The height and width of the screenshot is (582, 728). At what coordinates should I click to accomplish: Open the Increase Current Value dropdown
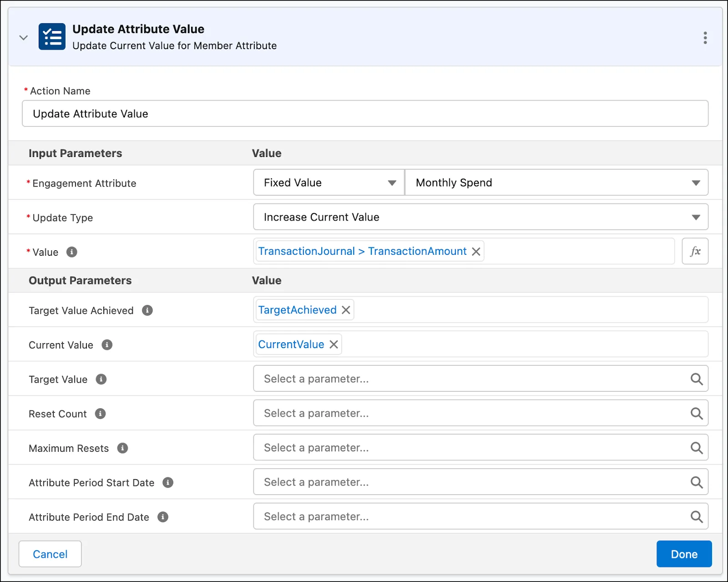(480, 217)
